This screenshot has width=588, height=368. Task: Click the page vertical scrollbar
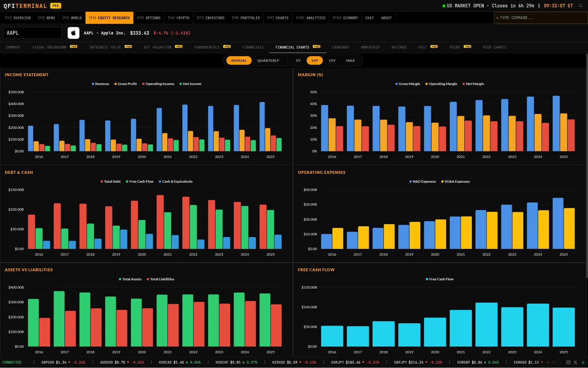click(x=587, y=166)
